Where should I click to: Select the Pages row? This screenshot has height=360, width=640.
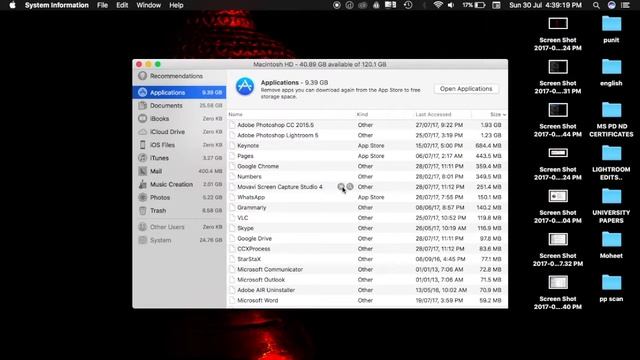tap(367, 156)
